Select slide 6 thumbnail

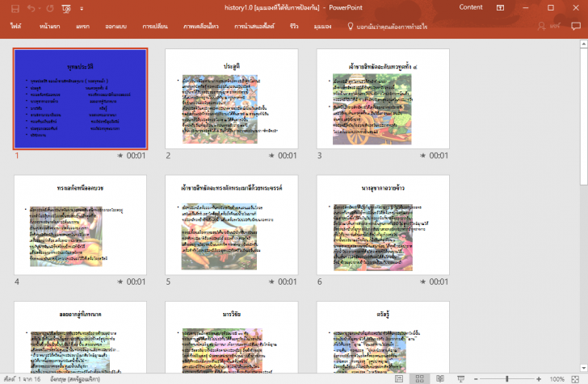(x=383, y=225)
